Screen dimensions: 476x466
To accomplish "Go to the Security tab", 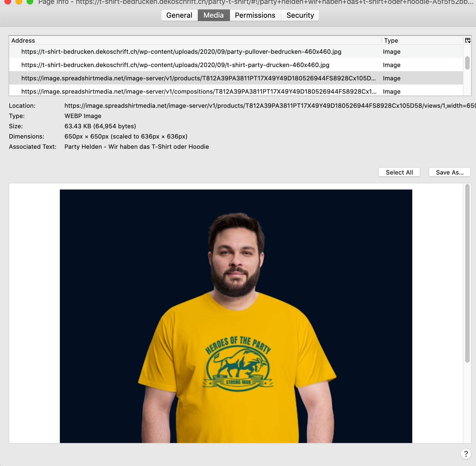I will pos(300,15).
